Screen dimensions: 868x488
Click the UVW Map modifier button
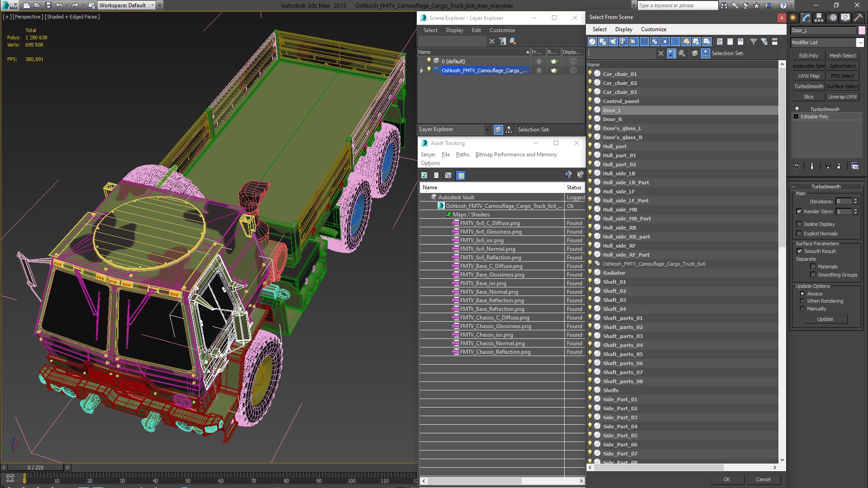808,76
